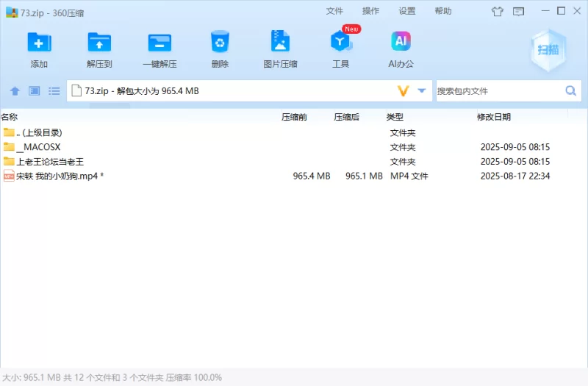Viewport: 588px width, 386px height.
Task: Click the 删除 (Delete) trash icon
Action: (x=220, y=42)
